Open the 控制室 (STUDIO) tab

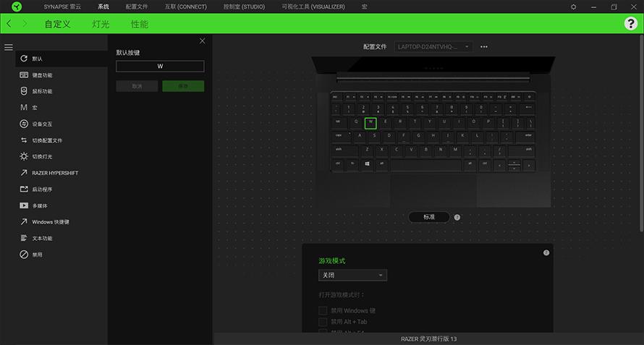[x=244, y=7]
